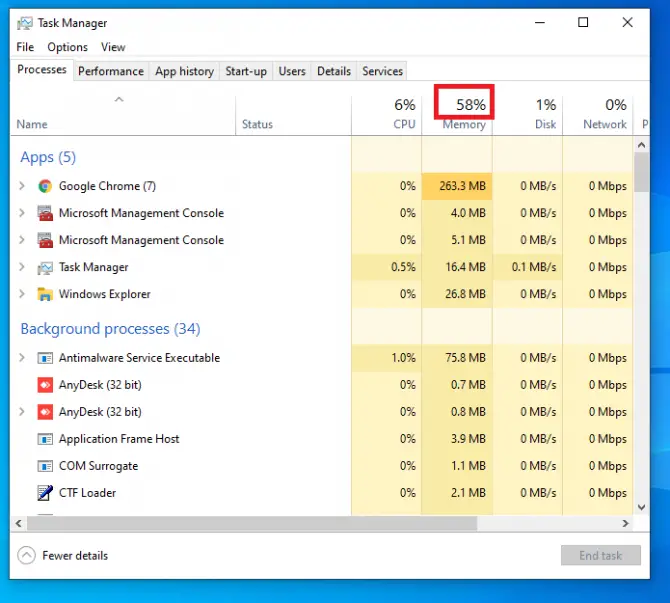
Task: Click the Application Frame Host icon
Action: click(x=45, y=439)
